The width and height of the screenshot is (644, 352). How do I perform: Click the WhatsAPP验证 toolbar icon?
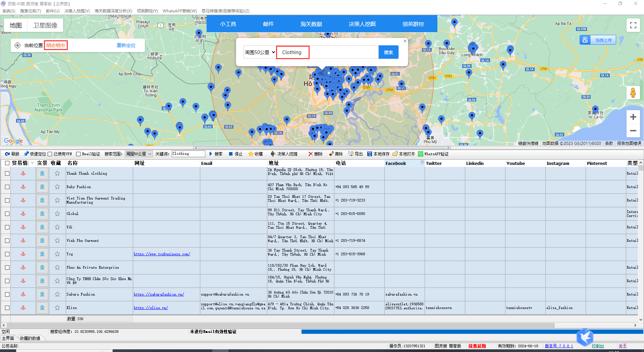point(420,154)
